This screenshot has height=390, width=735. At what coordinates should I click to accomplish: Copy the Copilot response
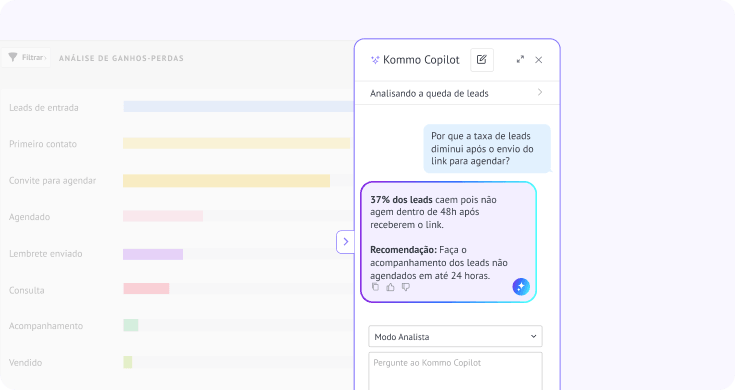(375, 287)
